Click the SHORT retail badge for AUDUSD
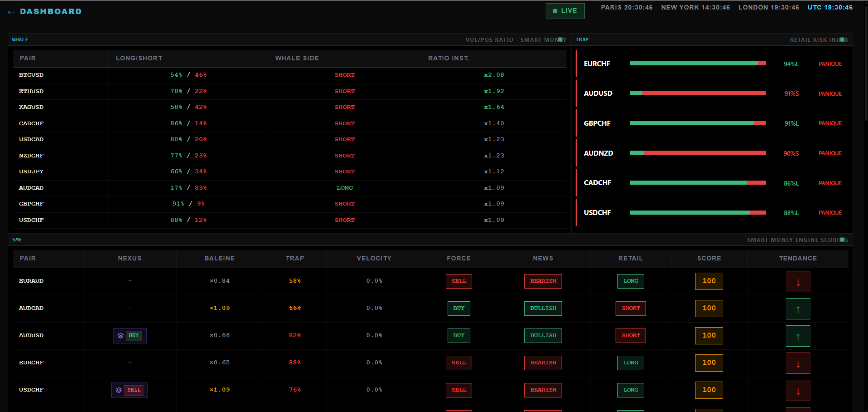Viewport: 868px width, 412px height. coord(631,336)
